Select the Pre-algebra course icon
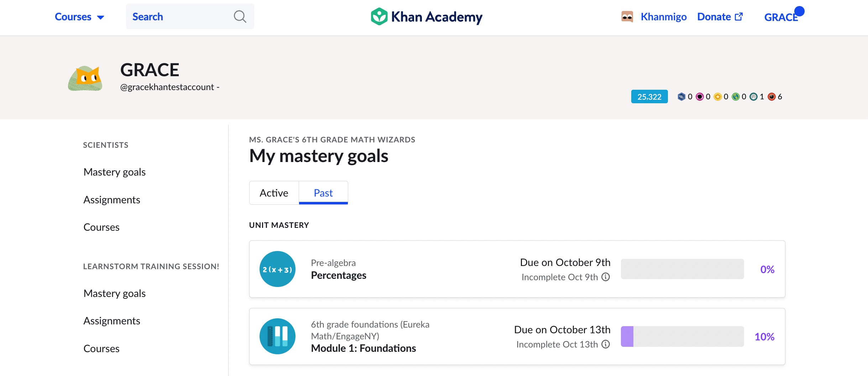Image resolution: width=868 pixels, height=376 pixels. 277,269
